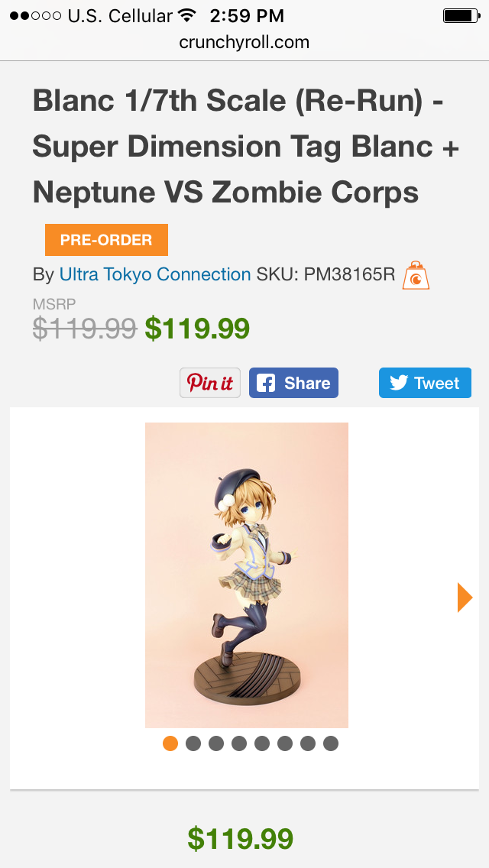
Task: Click the Pin it button
Action: coord(210,383)
